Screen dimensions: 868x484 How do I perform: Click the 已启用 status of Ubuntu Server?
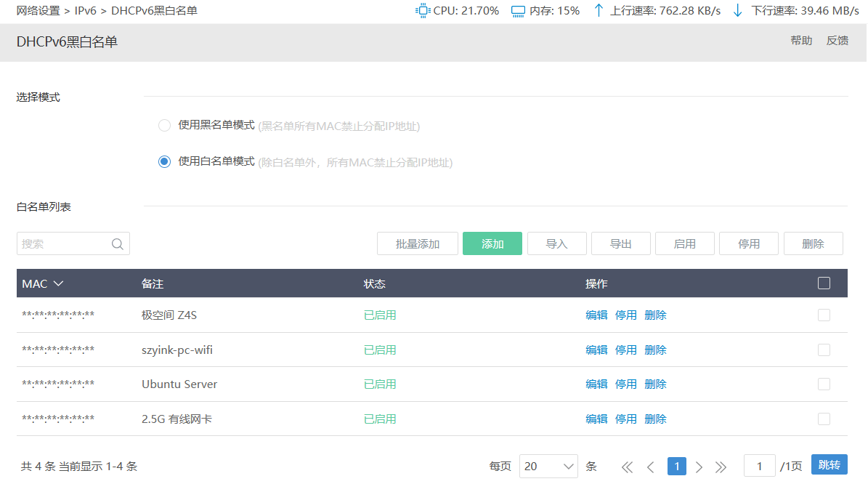[x=380, y=384]
